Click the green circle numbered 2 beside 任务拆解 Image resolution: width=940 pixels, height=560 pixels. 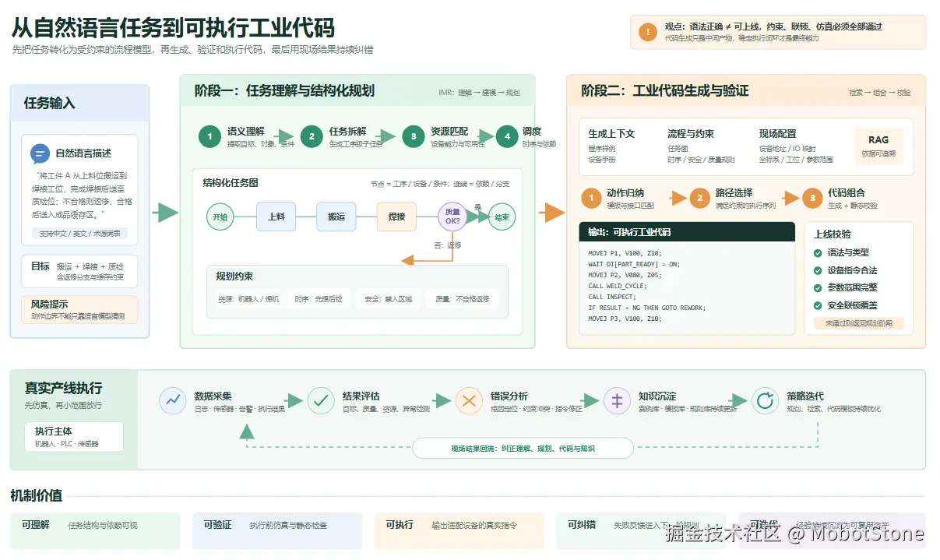(x=312, y=136)
